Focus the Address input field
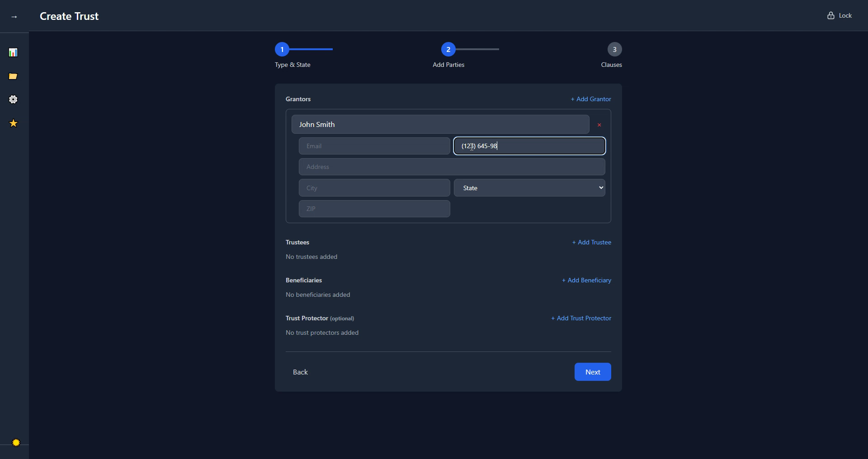The image size is (868, 459). coord(452,167)
